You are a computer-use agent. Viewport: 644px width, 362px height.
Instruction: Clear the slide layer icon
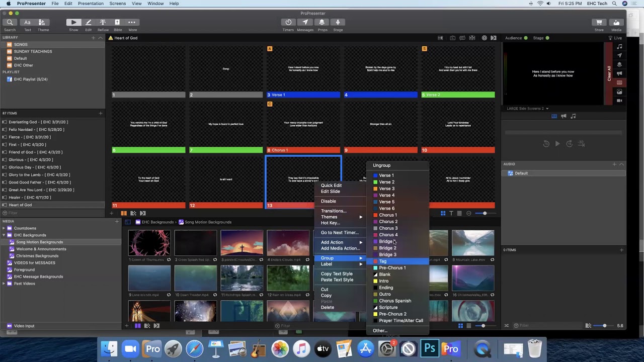(x=619, y=82)
